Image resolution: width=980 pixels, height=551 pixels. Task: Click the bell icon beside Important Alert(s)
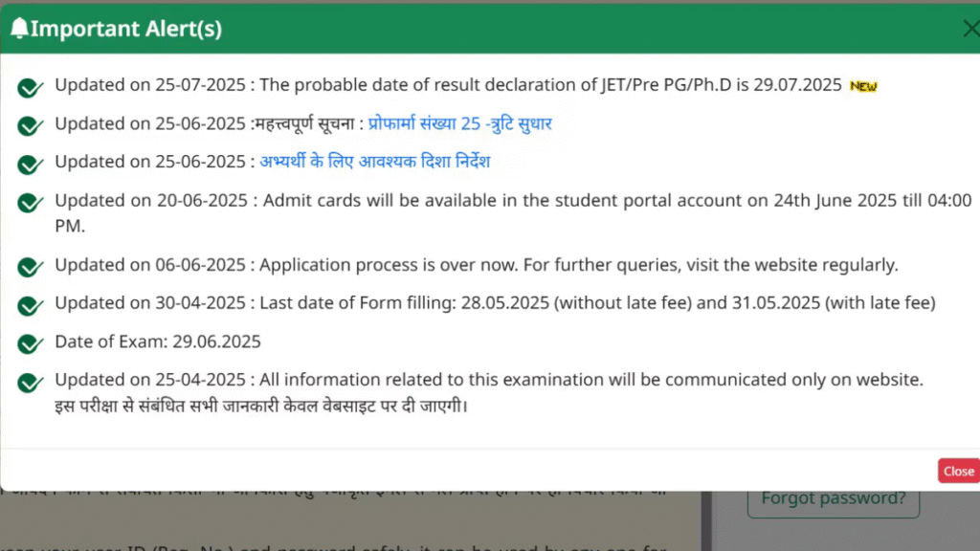tap(19, 28)
